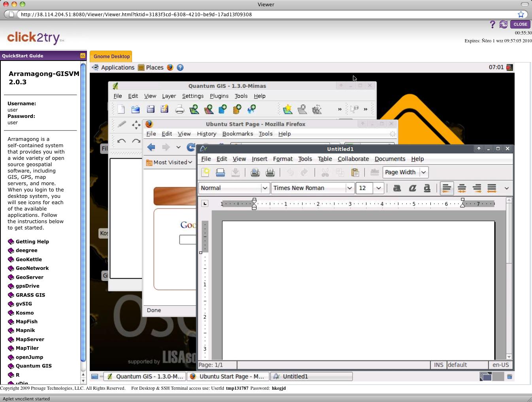The height and width of the screenshot is (402, 532).
Task: Open font size 12 dropdown
Action: pyautogui.click(x=379, y=188)
